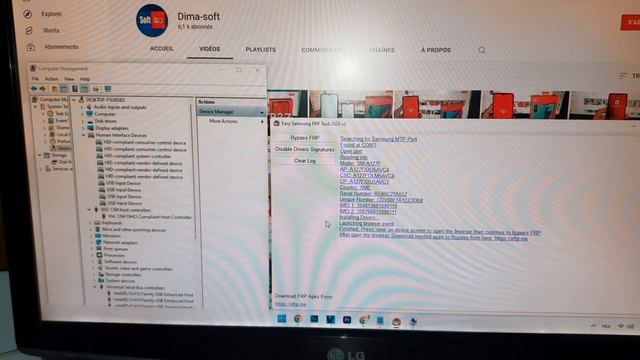This screenshot has height=360, width=640.
Task: Open View menu in Computer Management
Action: [69, 79]
